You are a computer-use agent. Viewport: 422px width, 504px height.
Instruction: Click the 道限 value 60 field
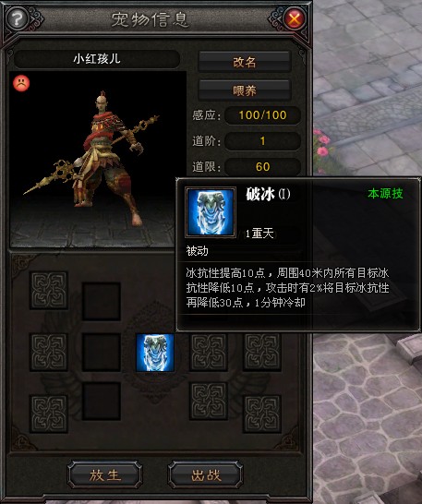tap(262, 166)
